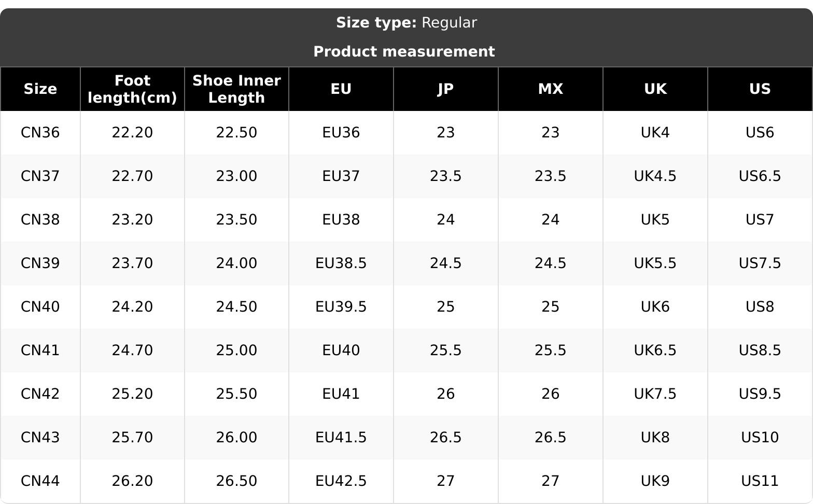Click the EU38.5 cell

[341, 263]
